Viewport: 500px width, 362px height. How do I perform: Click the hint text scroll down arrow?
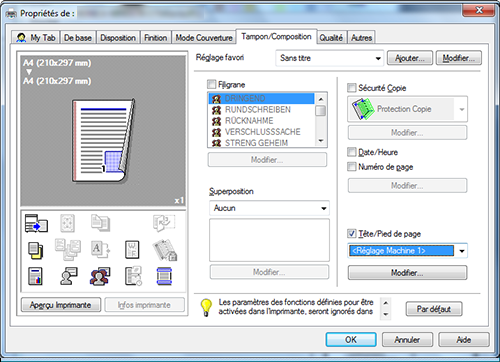(x=386, y=314)
